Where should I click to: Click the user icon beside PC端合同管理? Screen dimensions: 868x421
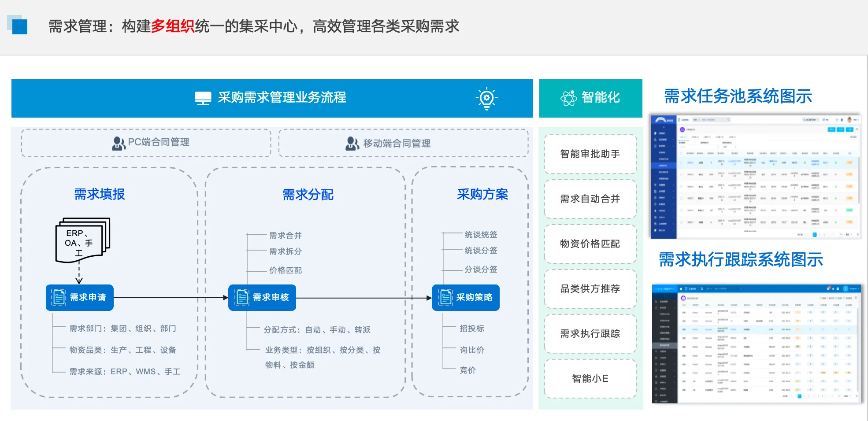tap(118, 143)
